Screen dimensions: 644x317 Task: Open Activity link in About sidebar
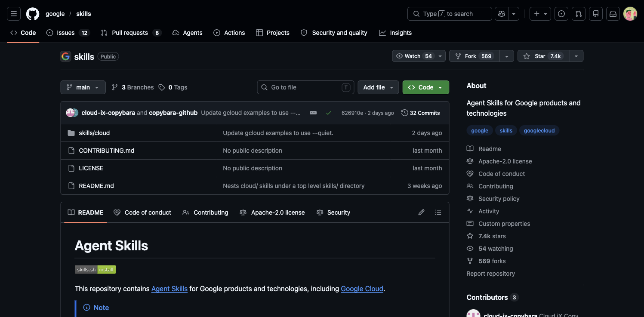483,211
